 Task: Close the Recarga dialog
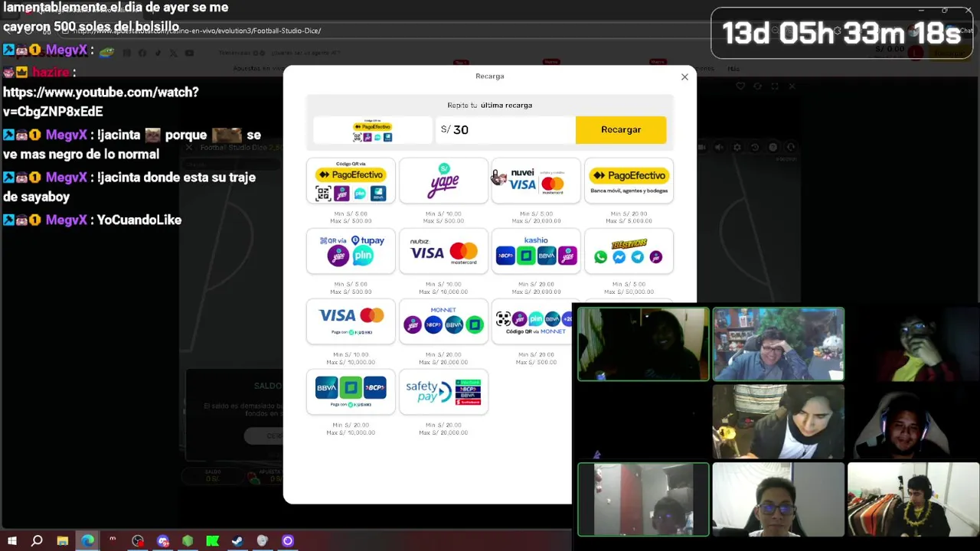point(684,77)
